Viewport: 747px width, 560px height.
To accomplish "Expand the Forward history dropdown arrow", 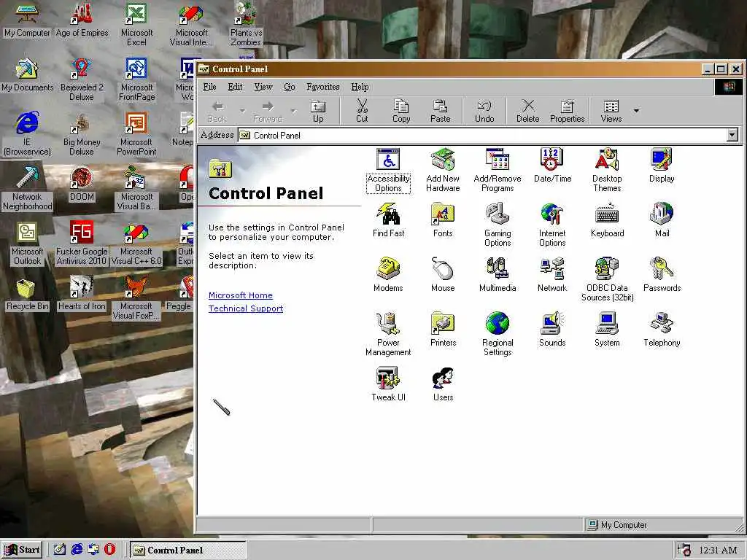I will tap(293, 111).
